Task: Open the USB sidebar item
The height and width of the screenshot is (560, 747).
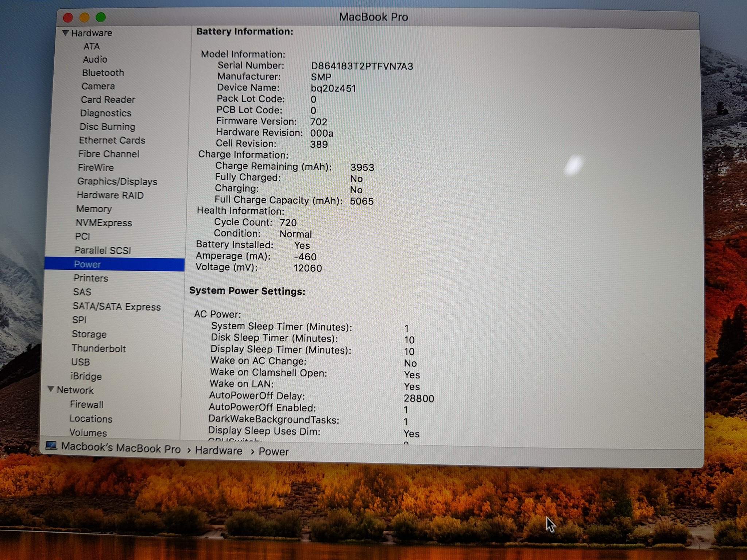Action: 80,362
